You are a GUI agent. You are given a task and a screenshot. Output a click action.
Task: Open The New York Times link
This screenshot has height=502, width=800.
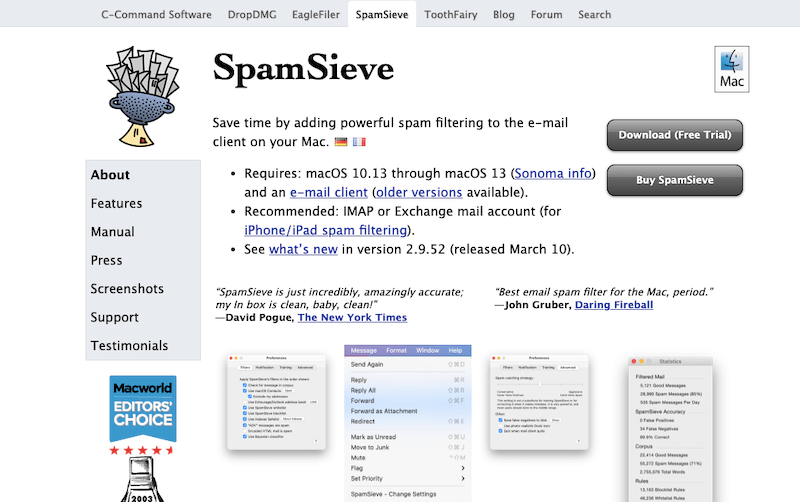[352, 317]
